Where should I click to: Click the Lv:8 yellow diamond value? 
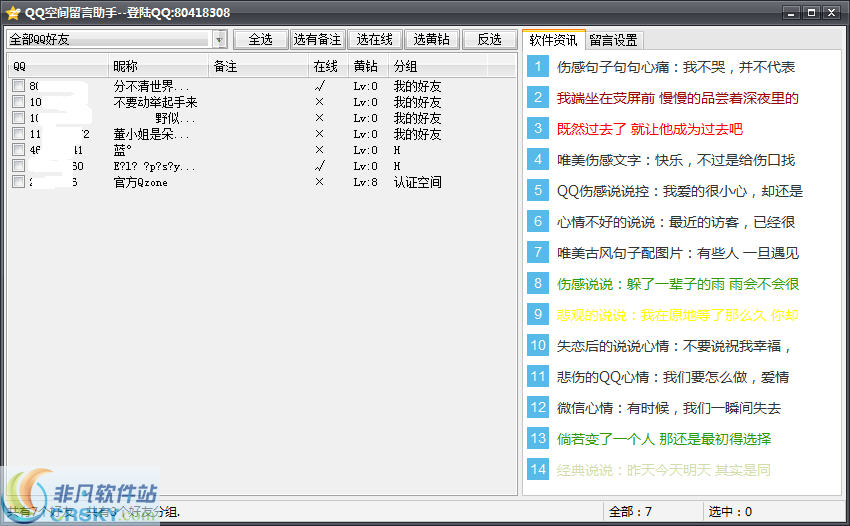click(365, 182)
